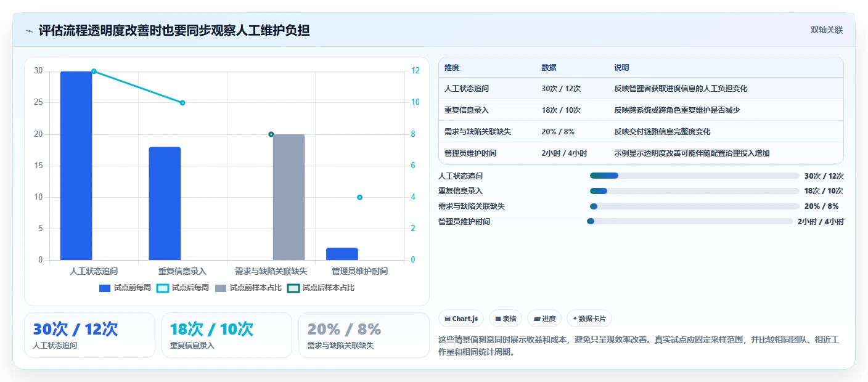Click the lightning icon beside the header title

coord(29,30)
